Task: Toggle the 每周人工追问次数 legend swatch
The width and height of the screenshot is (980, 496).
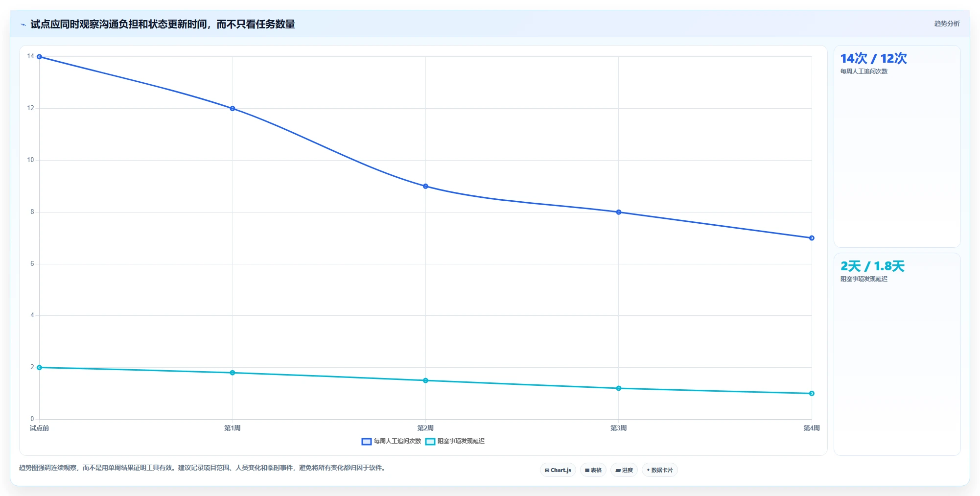Action: click(367, 442)
